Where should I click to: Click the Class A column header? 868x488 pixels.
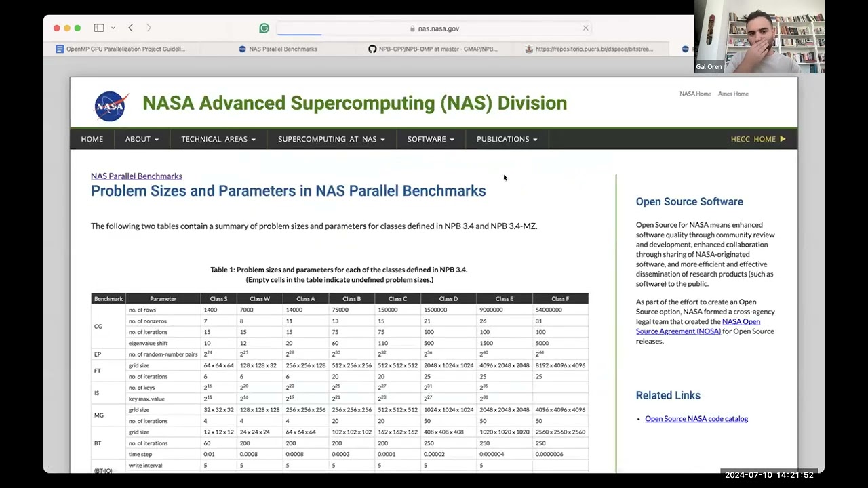305,298
